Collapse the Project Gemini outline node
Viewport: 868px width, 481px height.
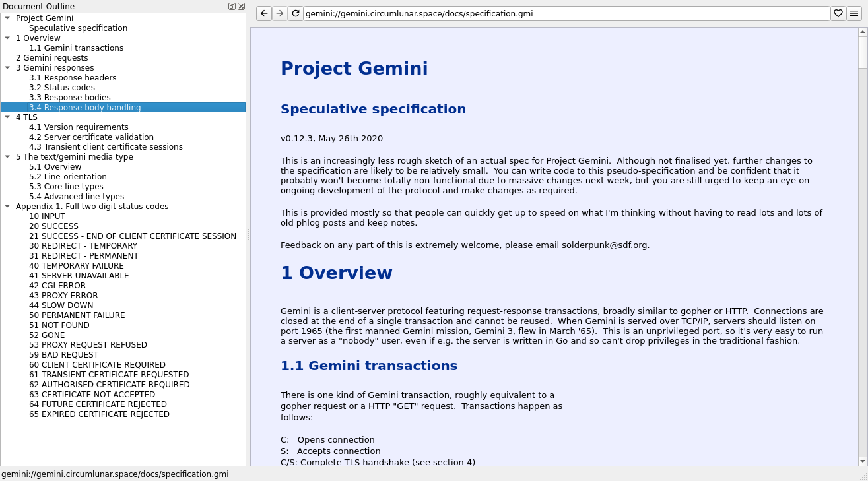click(7, 18)
